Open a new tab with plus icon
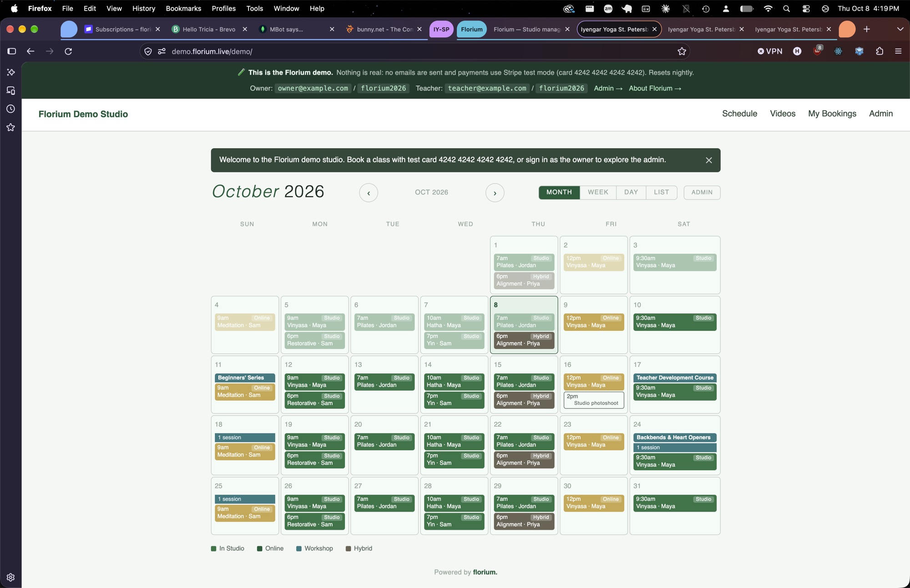Screen dimensions: 910x588 867,29
